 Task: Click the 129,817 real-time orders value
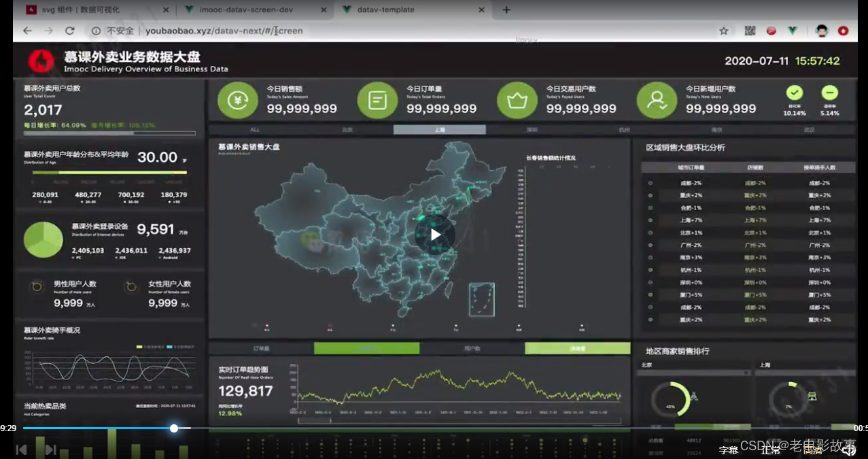(245, 391)
